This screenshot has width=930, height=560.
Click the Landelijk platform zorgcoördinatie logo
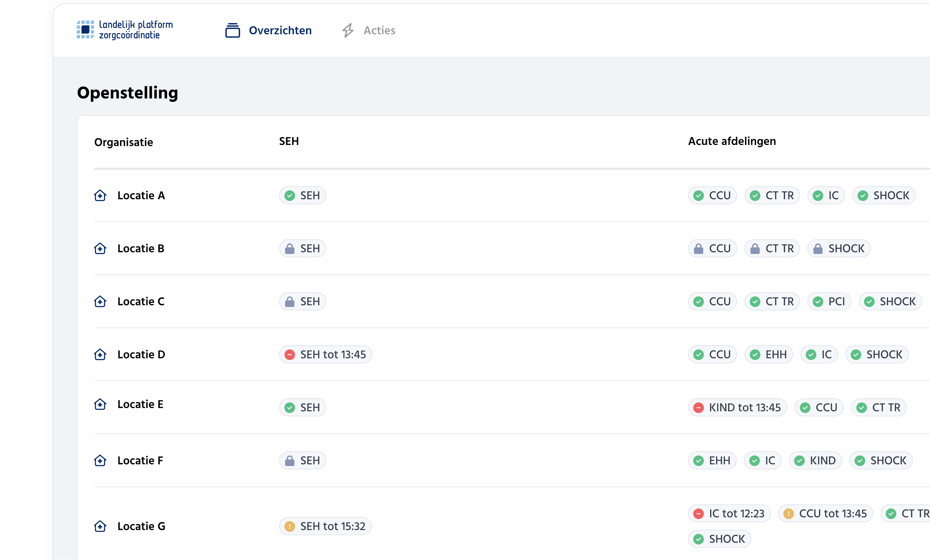[125, 30]
